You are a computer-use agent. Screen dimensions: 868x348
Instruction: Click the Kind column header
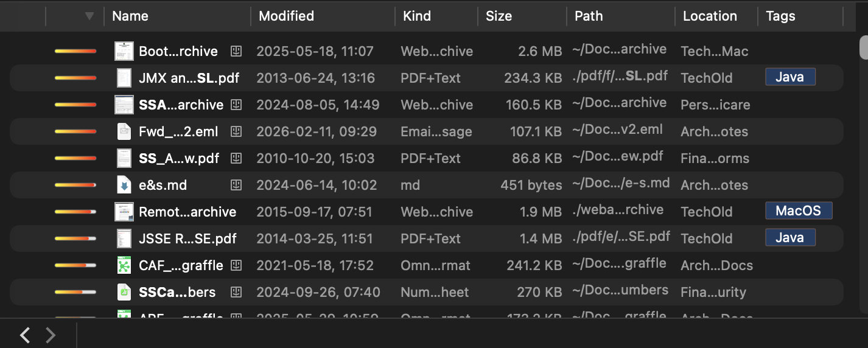[x=417, y=16]
